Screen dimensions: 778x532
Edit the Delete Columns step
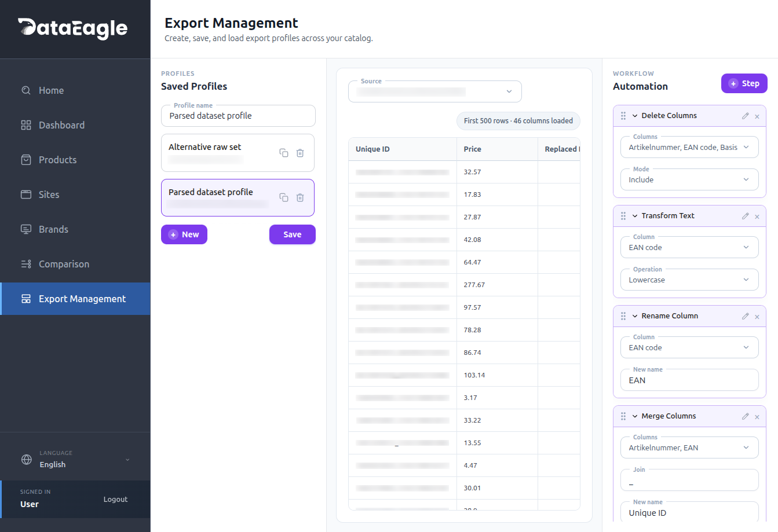(x=745, y=116)
